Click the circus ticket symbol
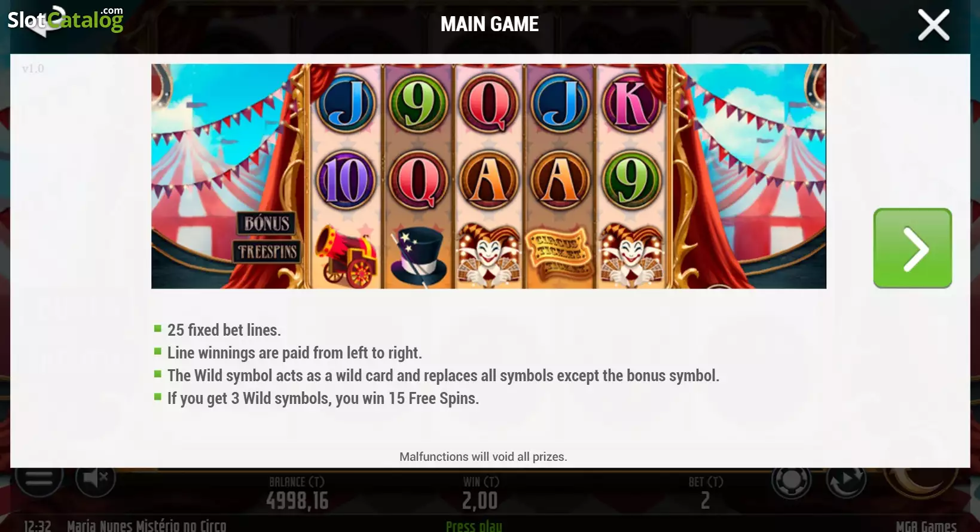Screen dimensions: 980x532 pyautogui.click(x=559, y=254)
